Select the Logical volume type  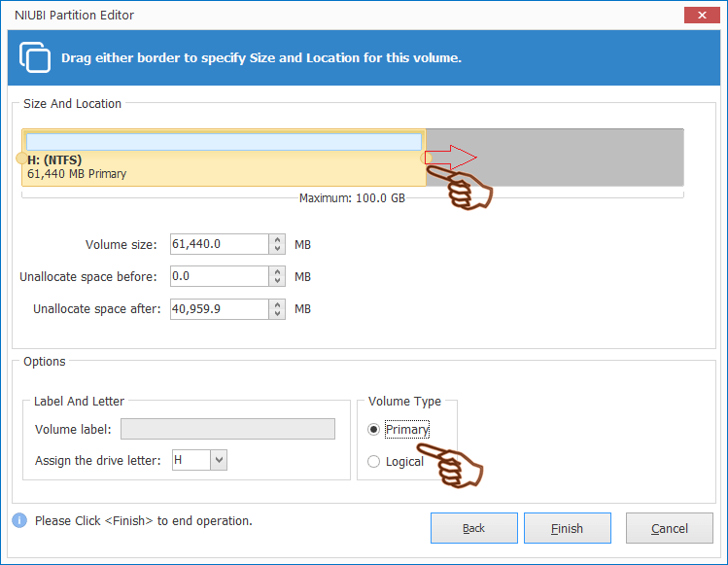pyautogui.click(x=375, y=462)
